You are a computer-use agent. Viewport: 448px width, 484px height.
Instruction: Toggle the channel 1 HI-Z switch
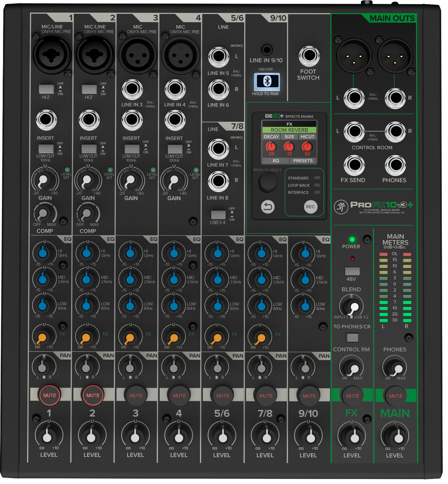click(x=46, y=89)
